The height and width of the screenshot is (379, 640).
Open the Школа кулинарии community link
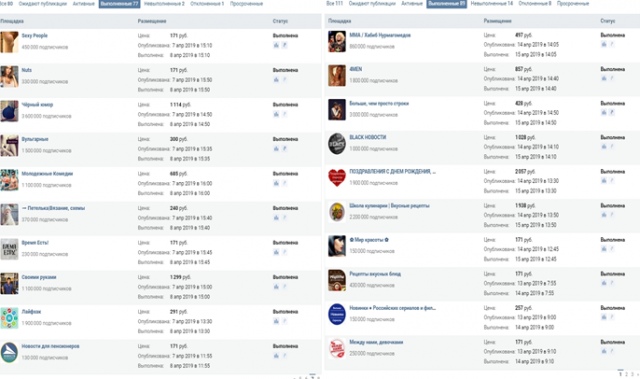[389, 206]
